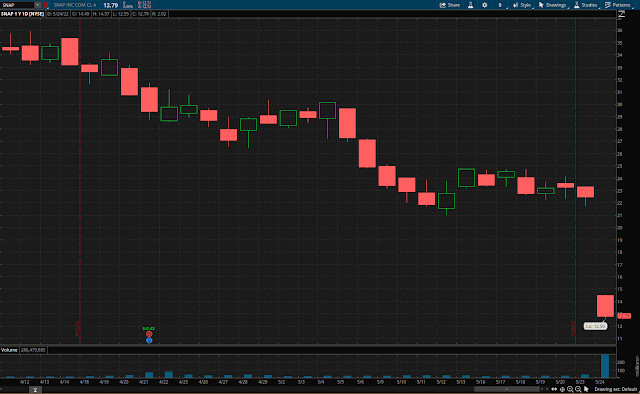This screenshot has width=640, height=394.
Task: Click the zoom in magnifier icon
Action: 570,390
